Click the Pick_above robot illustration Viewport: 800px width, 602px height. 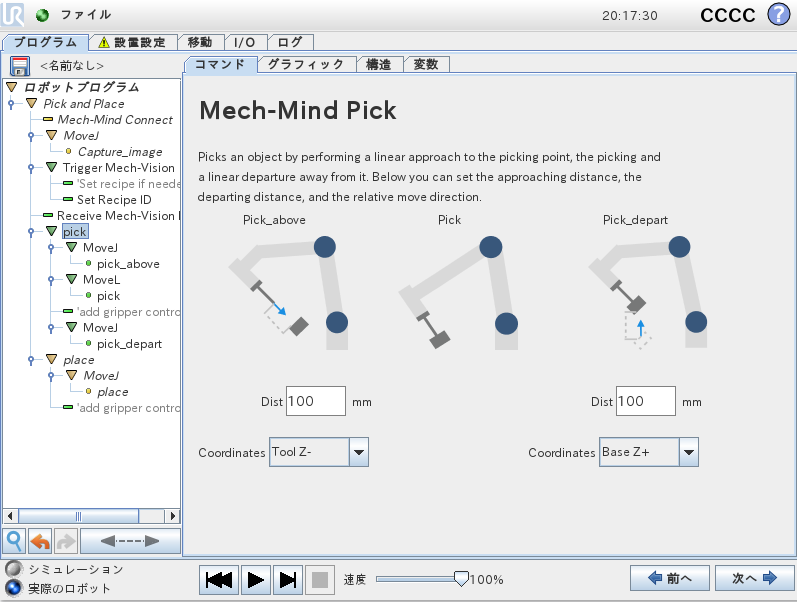[x=288, y=292]
